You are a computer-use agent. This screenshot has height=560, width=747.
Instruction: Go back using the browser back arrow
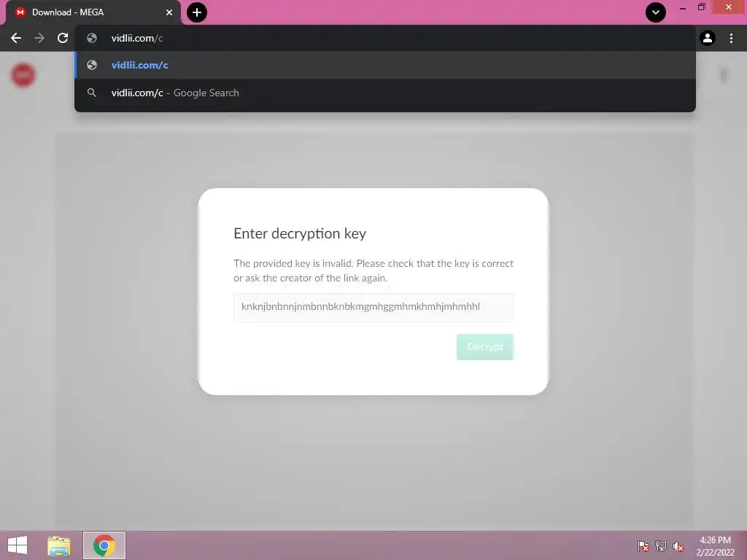16,38
